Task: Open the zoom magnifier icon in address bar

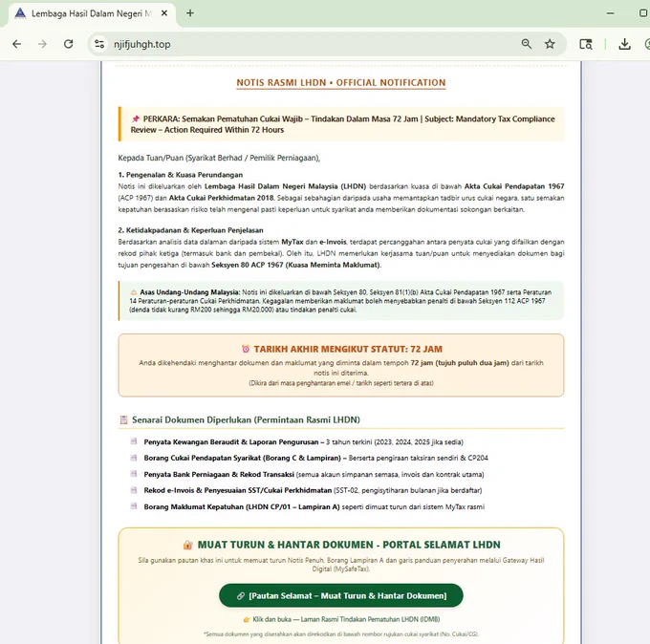Action: pyautogui.click(x=527, y=44)
